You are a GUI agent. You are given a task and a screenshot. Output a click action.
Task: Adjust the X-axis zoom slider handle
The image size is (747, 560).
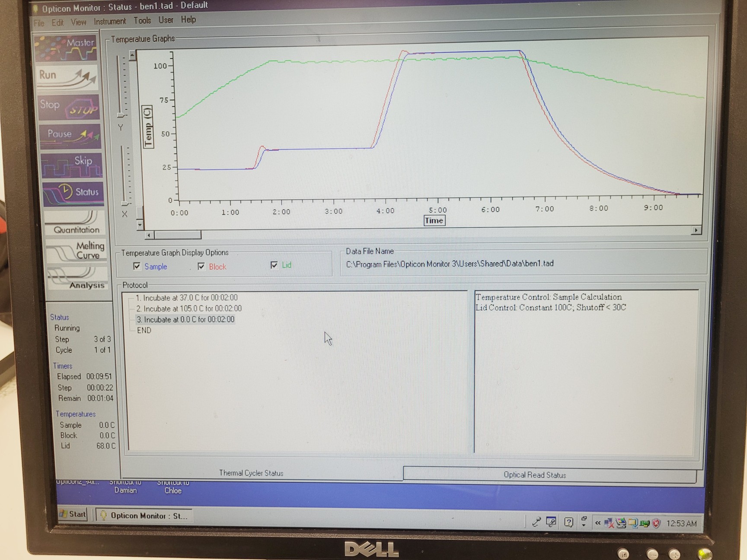(126, 204)
